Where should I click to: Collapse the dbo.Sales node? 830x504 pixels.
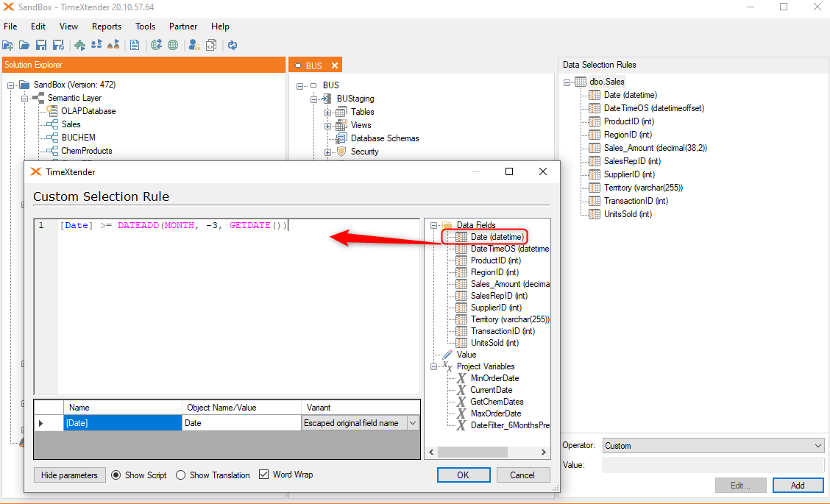[x=567, y=82]
